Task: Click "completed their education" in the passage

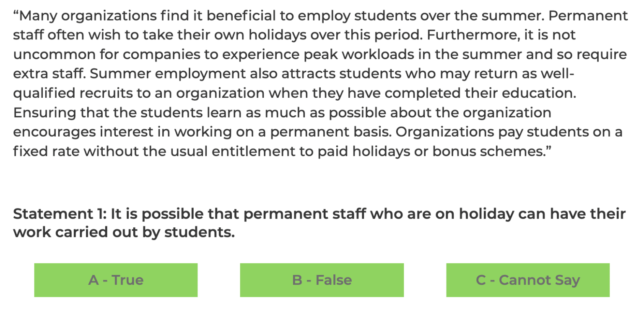Action: point(480,93)
